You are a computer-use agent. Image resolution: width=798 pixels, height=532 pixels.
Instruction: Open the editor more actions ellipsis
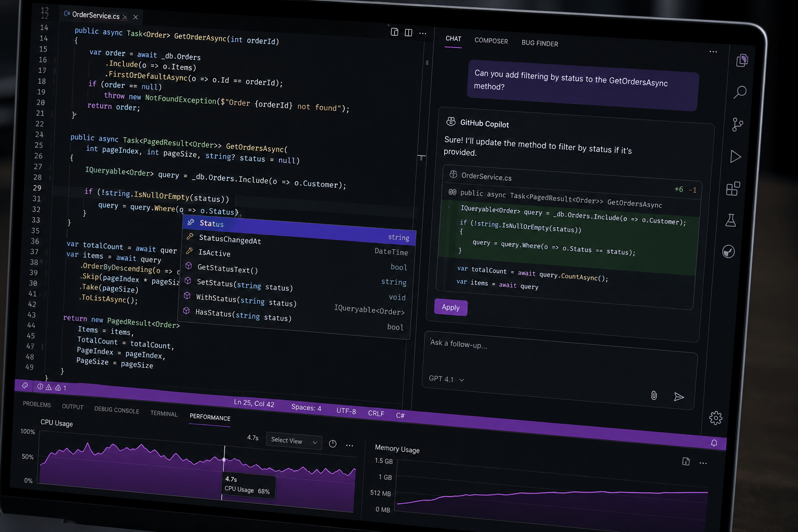423,33
